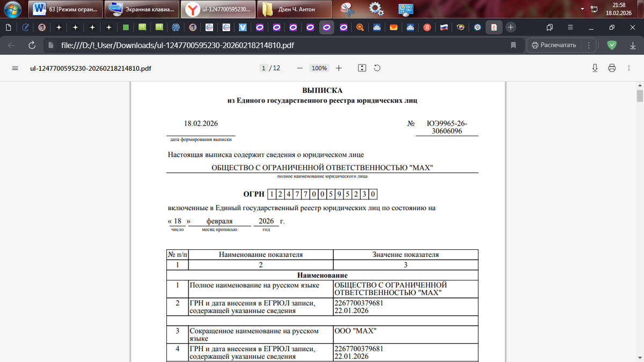This screenshot has height=362, width=644.
Task: Go back to previous page
Action: click(12, 45)
